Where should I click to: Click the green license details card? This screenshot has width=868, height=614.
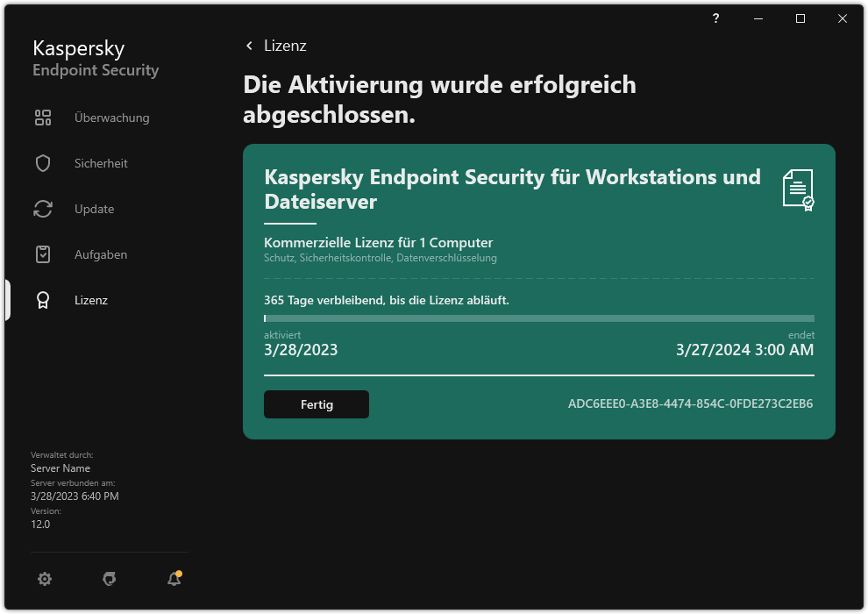(538, 289)
